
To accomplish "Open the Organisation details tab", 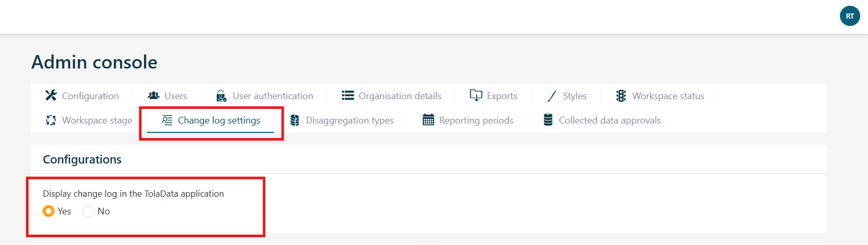I will pos(399,96).
